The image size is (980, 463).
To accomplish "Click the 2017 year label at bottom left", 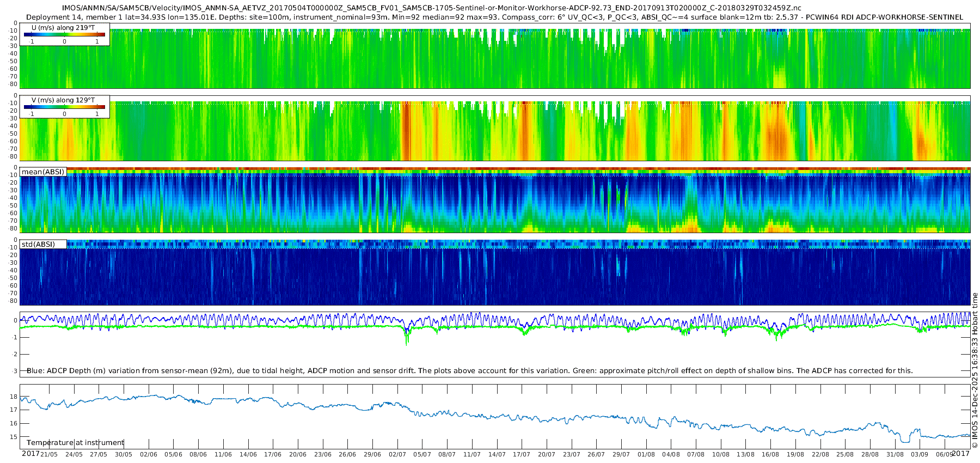I will click(30, 454).
